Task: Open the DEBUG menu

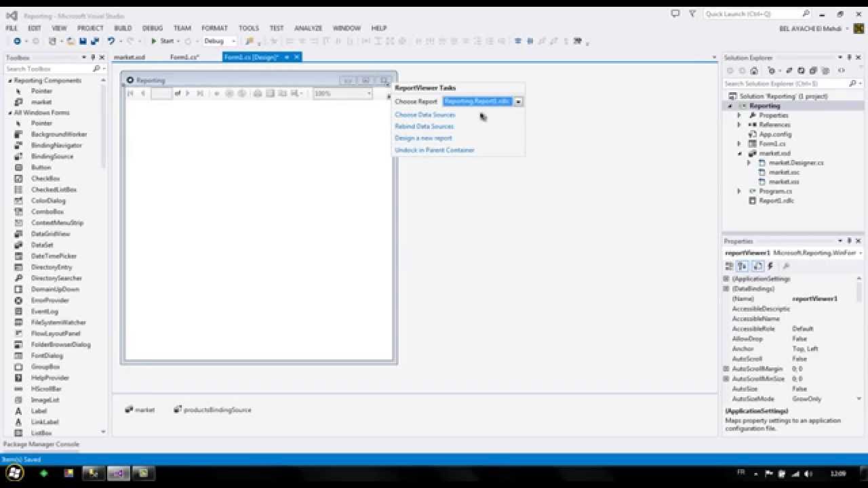Action: pos(153,28)
